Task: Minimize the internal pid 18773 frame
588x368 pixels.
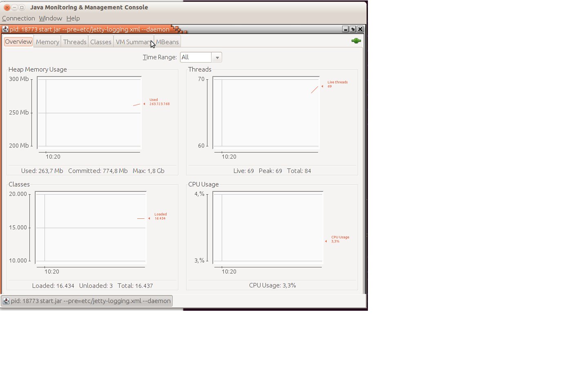Action: coord(345,29)
